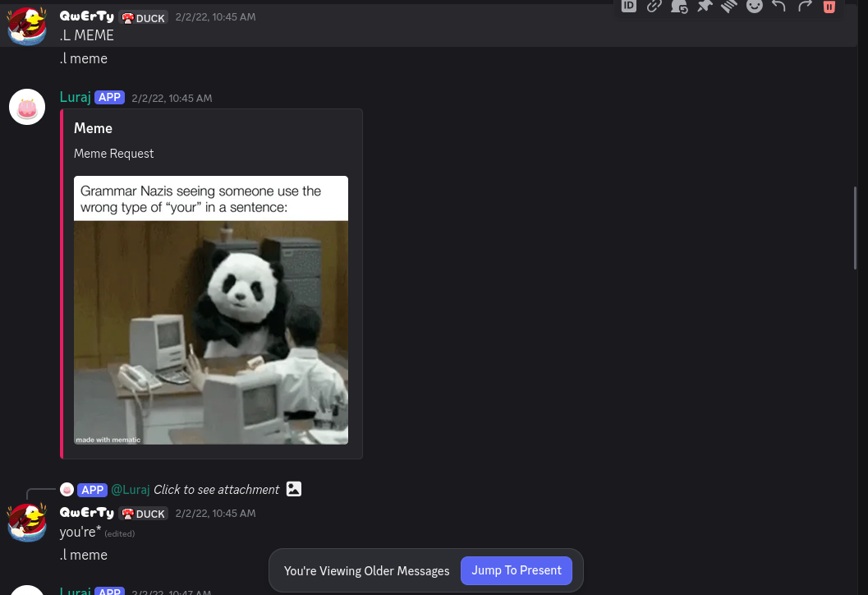Pin the message with pushpin icon

click(x=704, y=6)
